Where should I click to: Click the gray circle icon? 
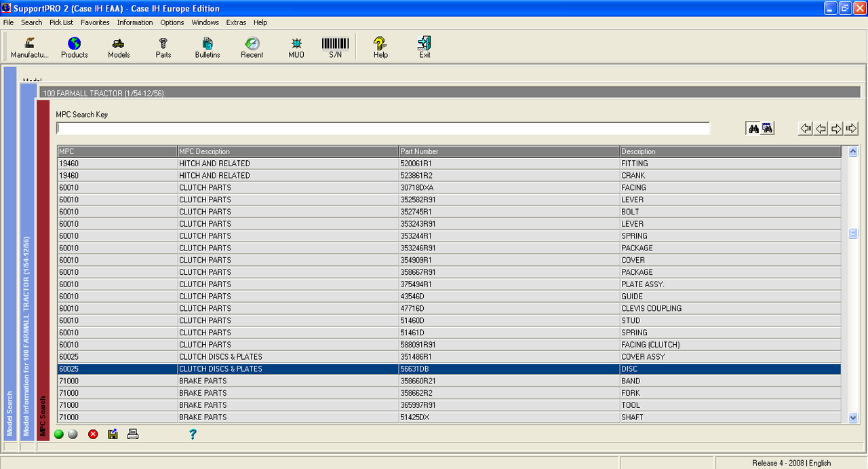click(x=73, y=434)
